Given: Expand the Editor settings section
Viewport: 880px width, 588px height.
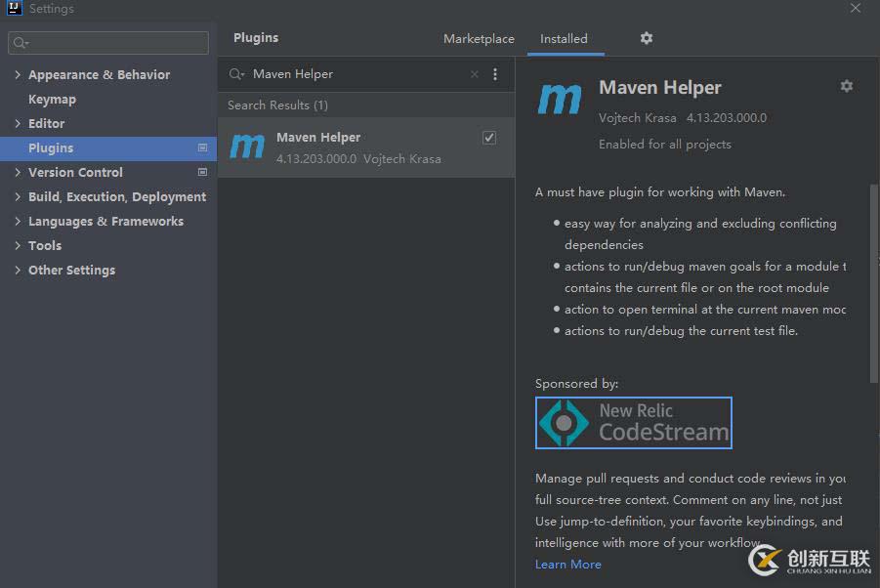Looking at the screenshot, I should pos(18,123).
